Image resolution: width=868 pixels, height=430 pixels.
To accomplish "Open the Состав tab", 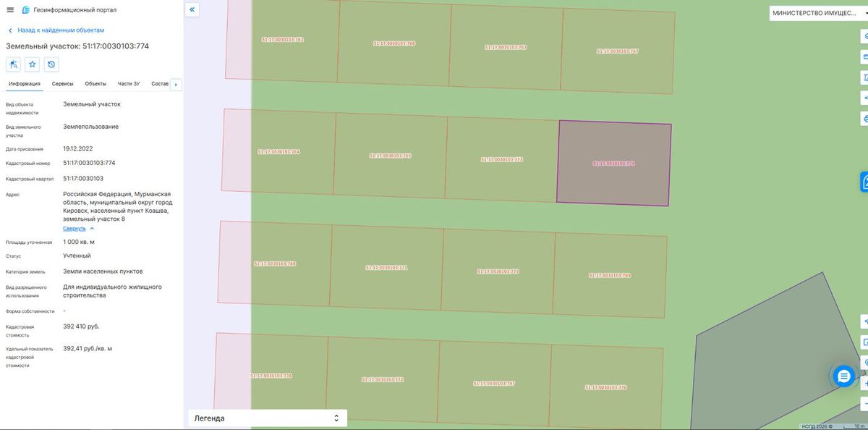I will point(160,84).
